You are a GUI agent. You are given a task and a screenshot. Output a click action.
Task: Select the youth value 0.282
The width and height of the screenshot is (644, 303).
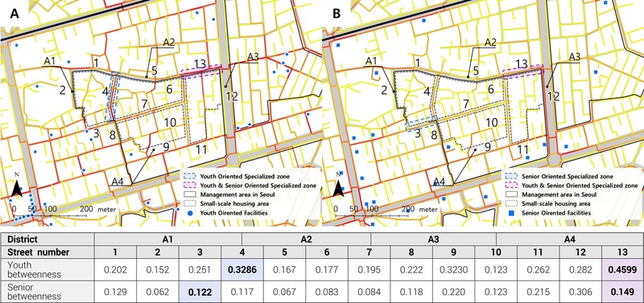(580, 269)
